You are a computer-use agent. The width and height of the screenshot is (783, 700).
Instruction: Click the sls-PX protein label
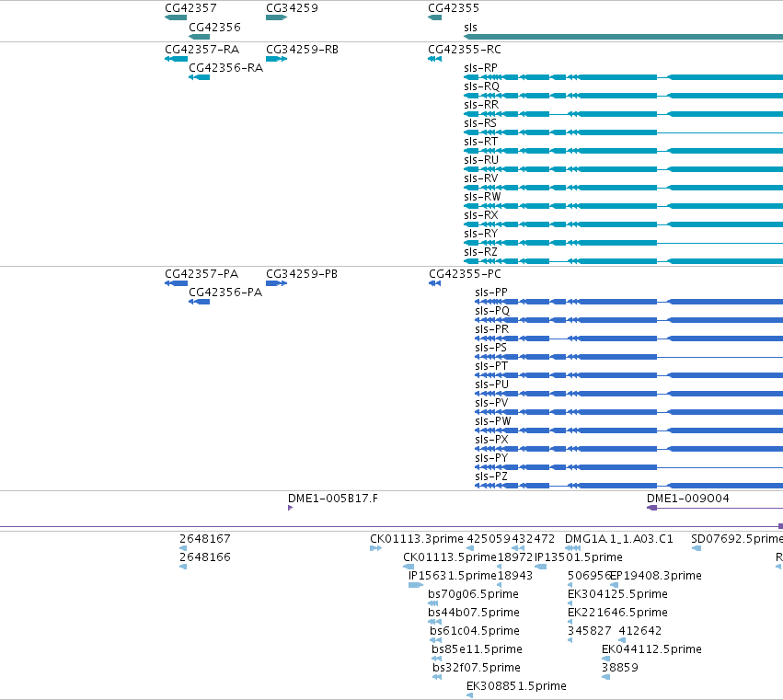coord(491,440)
